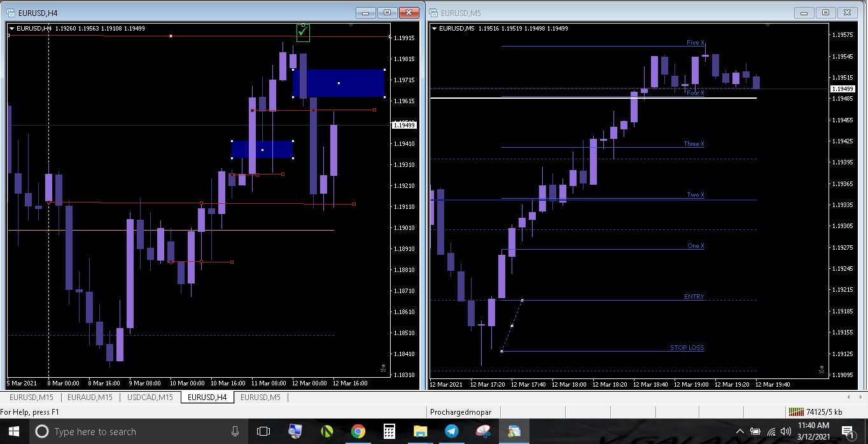868x444 pixels.
Task: Maximize the EURUSD,M5 chart window
Action: (826, 12)
